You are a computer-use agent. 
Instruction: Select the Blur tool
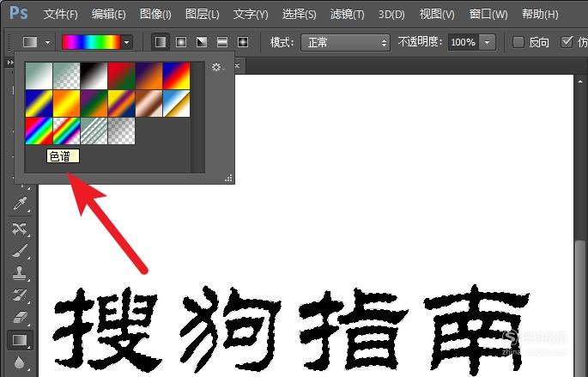click(x=20, y=362)
